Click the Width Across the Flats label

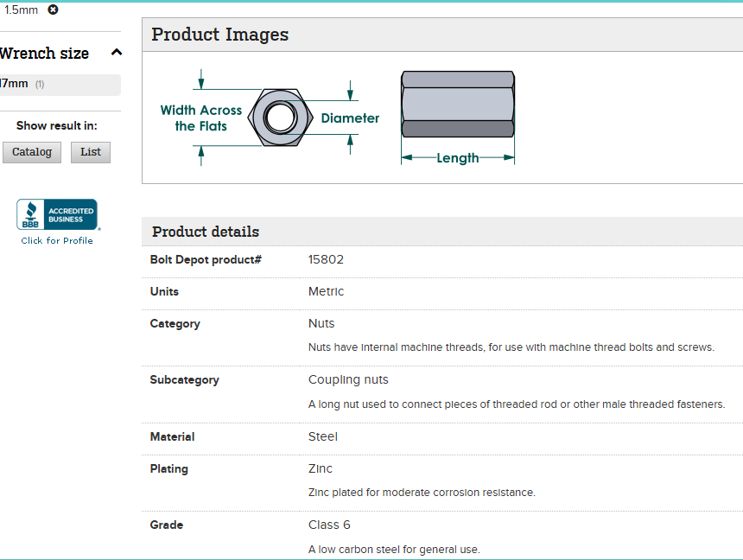[x=200, y=118]
